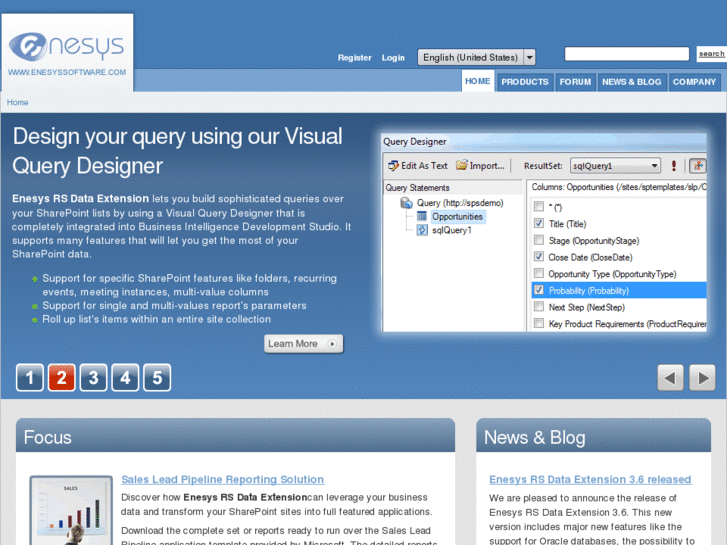Click the Query database icon in tree
The width and height of the screenshot is (727, 545).
[x=407, y=203]
